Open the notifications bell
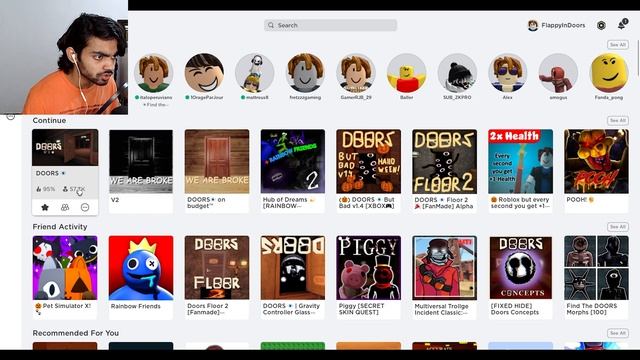Screen dimensions: 640x360 point(622,24)
